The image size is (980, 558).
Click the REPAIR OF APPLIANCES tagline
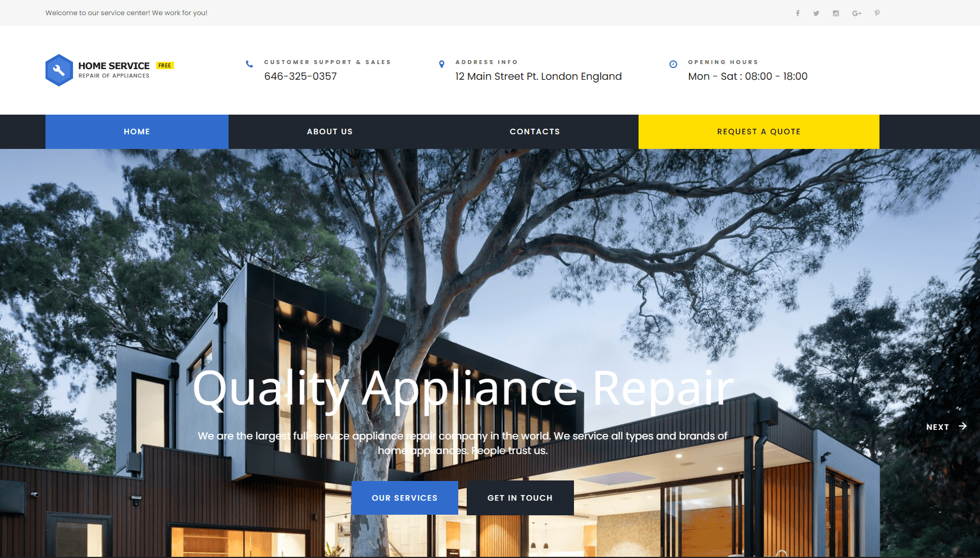(114, 76)
